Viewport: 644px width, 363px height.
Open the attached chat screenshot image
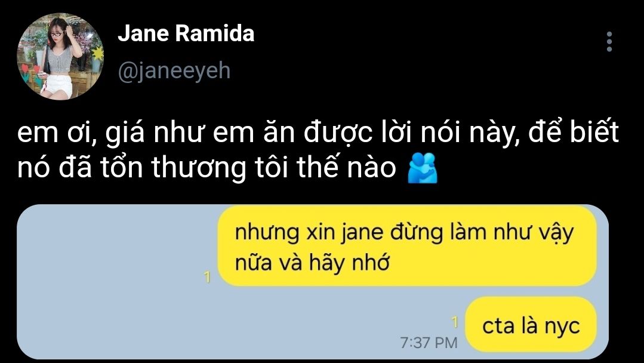click(x=313, y=282)
